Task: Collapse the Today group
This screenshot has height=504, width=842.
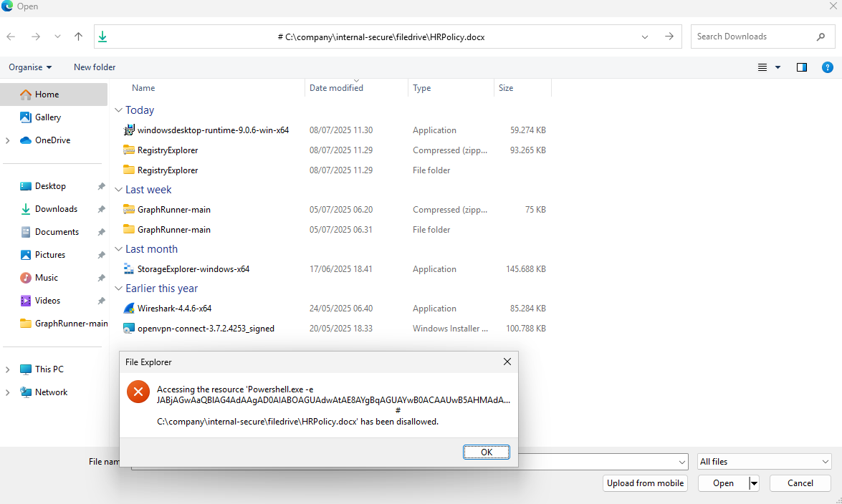Action: [x=119, y=110]
